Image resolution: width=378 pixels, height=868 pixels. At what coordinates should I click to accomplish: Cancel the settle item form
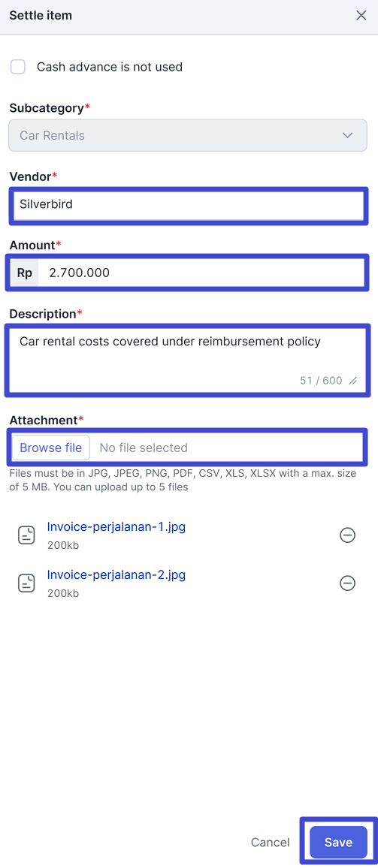point(270,842)
